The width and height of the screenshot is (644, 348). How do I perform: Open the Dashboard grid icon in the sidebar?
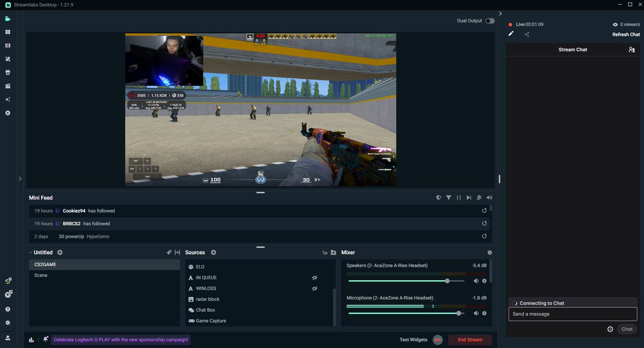(x=8, y=32)
